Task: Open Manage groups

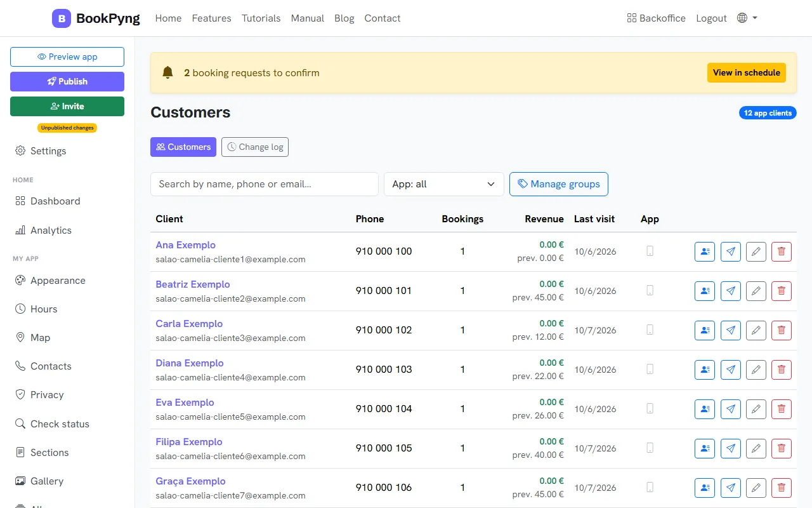Action: [559, 184]
